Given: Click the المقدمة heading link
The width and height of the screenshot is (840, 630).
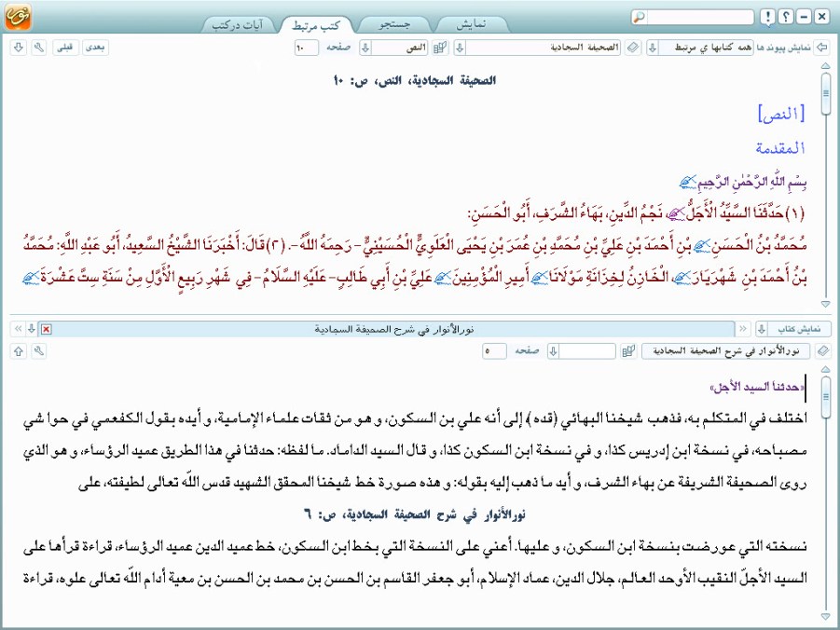Looking at the screenshot, I should coord(780,148).
